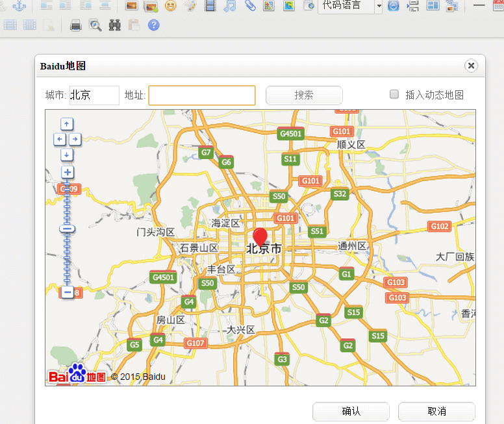Click the first image alignment icon
504x424 pixels.
47,5
